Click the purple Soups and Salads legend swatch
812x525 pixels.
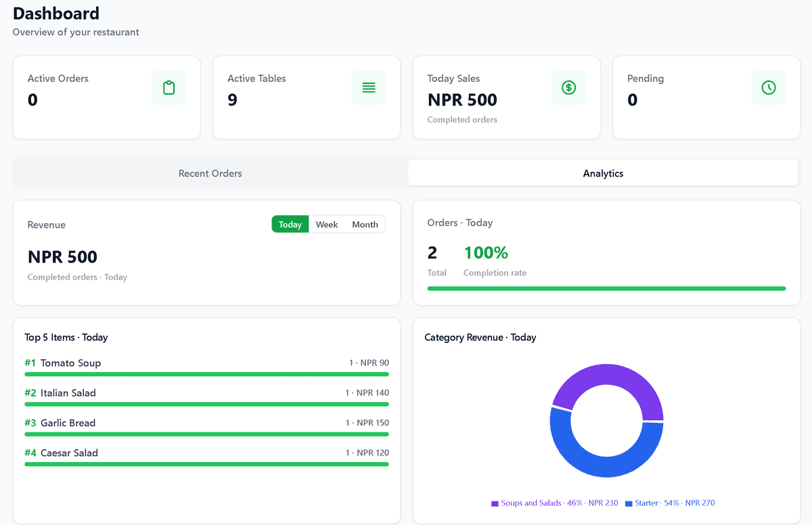tap(495, 503)
